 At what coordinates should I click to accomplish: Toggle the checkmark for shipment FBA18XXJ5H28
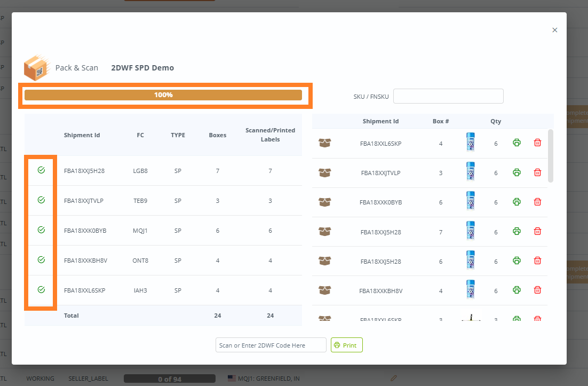point(41,170)
